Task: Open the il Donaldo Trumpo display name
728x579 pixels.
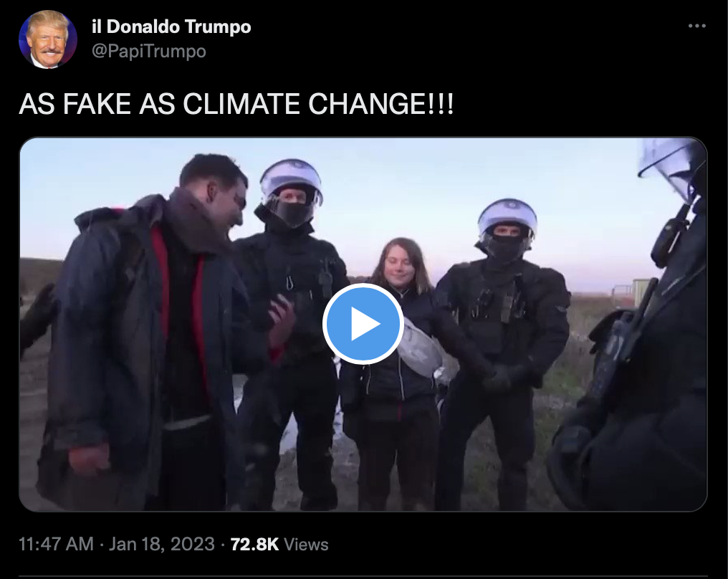Action: click(171, 27)
